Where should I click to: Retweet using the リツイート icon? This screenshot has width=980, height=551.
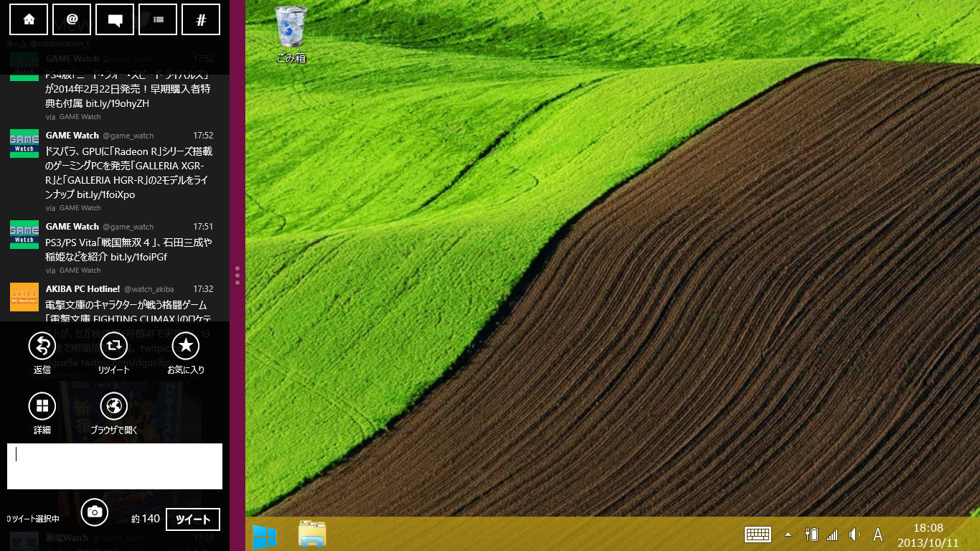[x=113, y=346]
